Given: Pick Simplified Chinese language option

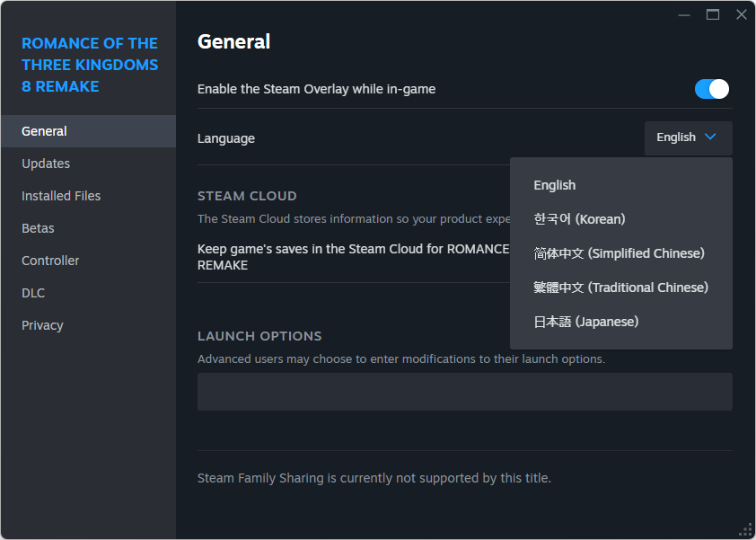Looking at the screenshot, I should point(619,253).
